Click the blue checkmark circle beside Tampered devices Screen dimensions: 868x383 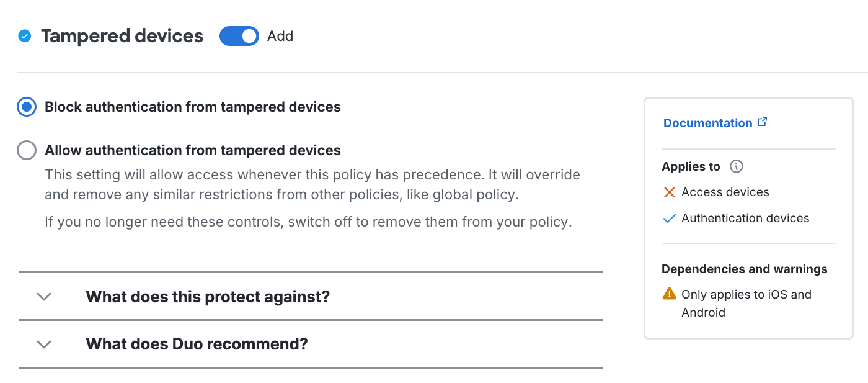point(24,36)
